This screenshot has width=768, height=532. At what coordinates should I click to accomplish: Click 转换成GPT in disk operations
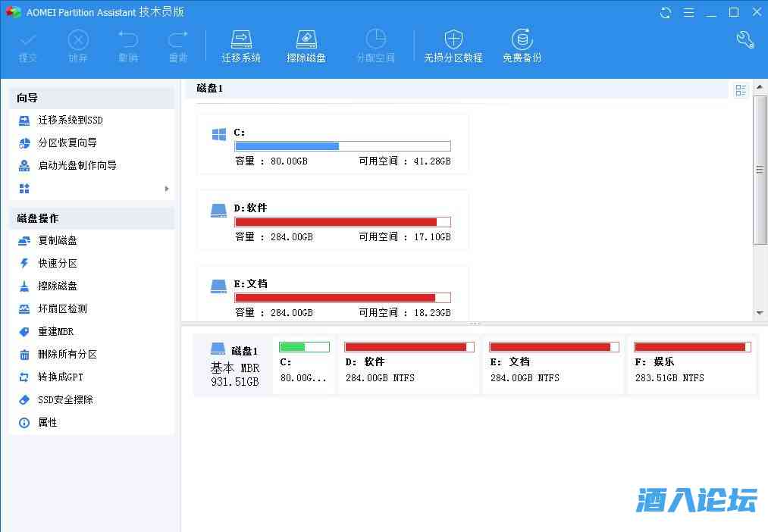pos(61,377)
